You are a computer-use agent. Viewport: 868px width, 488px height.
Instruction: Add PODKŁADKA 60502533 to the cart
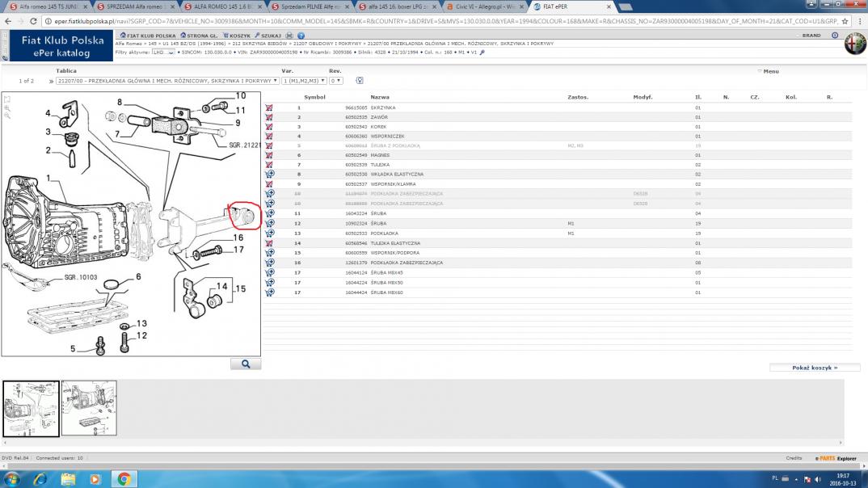click(x=270, y=233)
